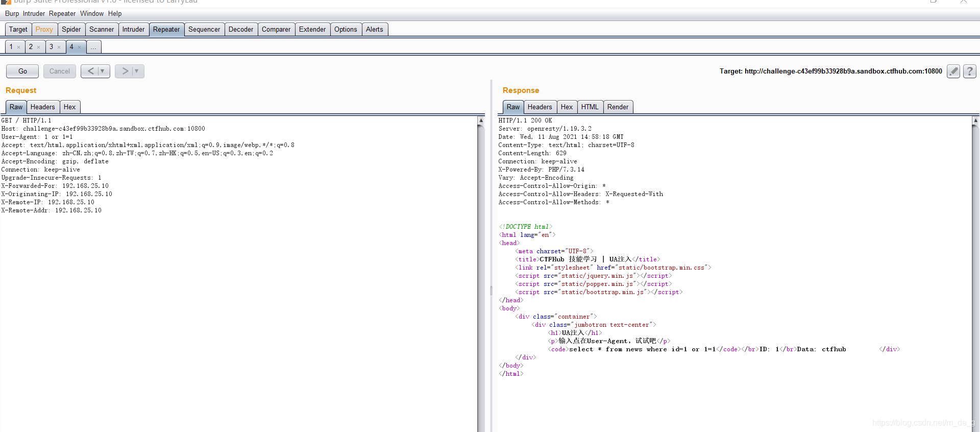Switch to the Options tool tab
Viewport: 980px width, 432px height.
click(x=346, y=30)
